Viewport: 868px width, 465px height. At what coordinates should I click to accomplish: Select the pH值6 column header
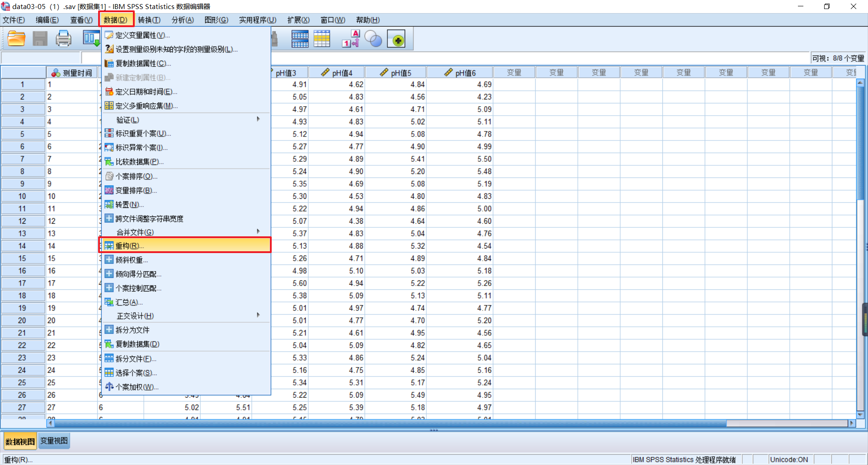click(x=460, y=73)
